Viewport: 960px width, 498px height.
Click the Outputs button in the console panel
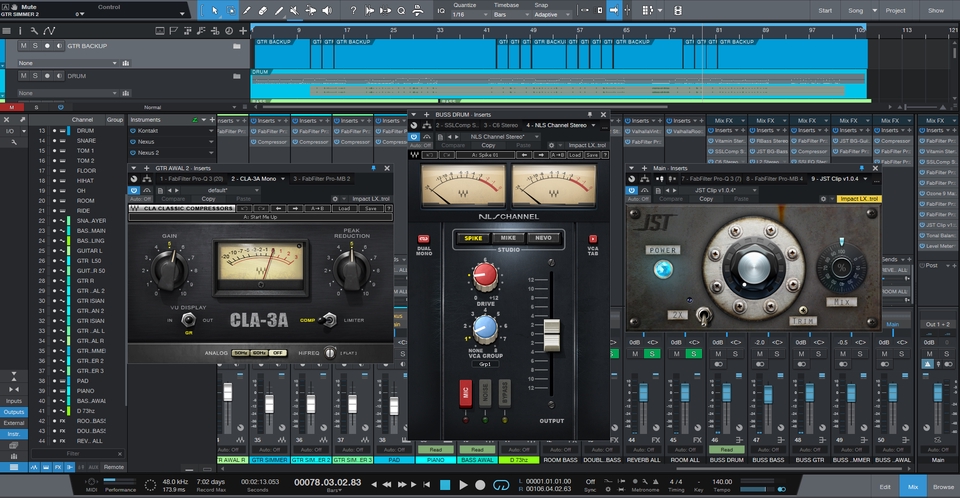pyautogui.click(x=14, y=412)
